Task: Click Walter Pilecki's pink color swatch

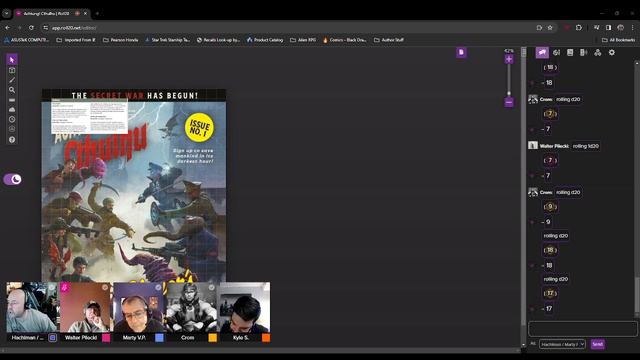Action: 106,338
